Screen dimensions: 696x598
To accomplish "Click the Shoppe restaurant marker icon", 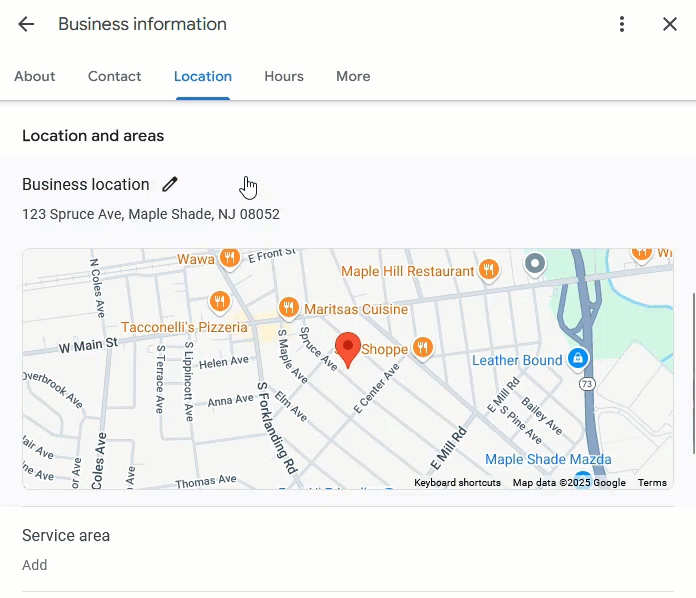I will (423, 348).
